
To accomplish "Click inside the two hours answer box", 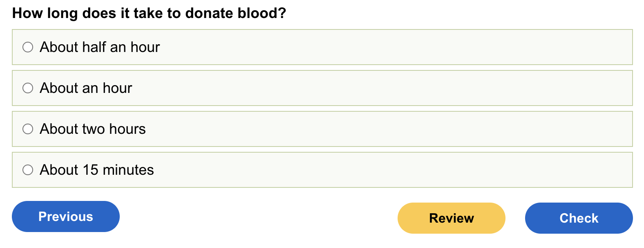I will 368,129.
